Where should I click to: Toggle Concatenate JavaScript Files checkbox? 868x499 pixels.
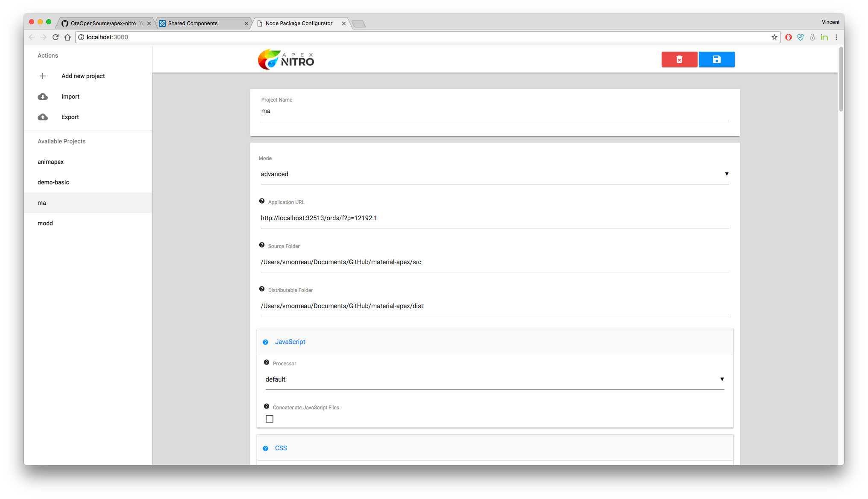point(270,419)
